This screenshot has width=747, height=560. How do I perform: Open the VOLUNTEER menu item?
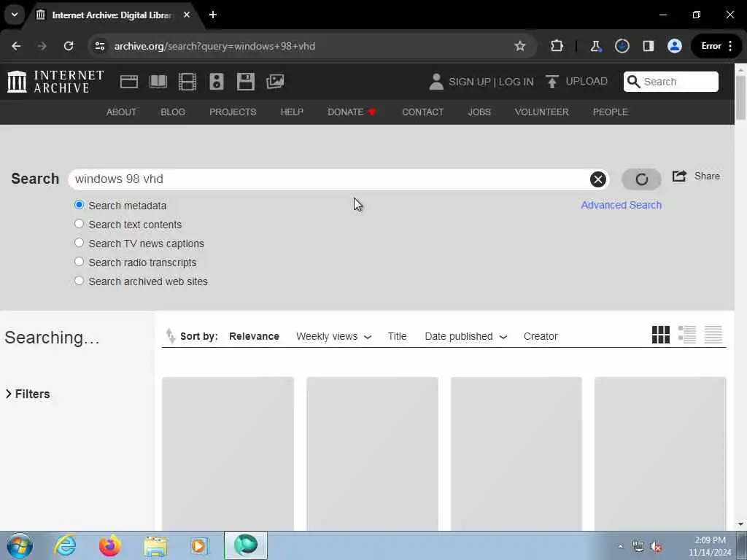click(542, 112)
